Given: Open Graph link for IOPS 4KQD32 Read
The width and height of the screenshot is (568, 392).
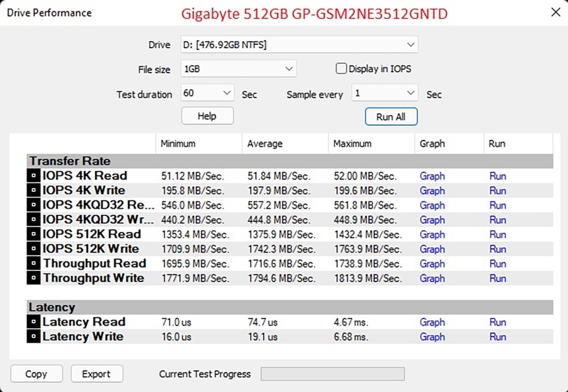Looking at the screenshot, I should click(432, 205).
